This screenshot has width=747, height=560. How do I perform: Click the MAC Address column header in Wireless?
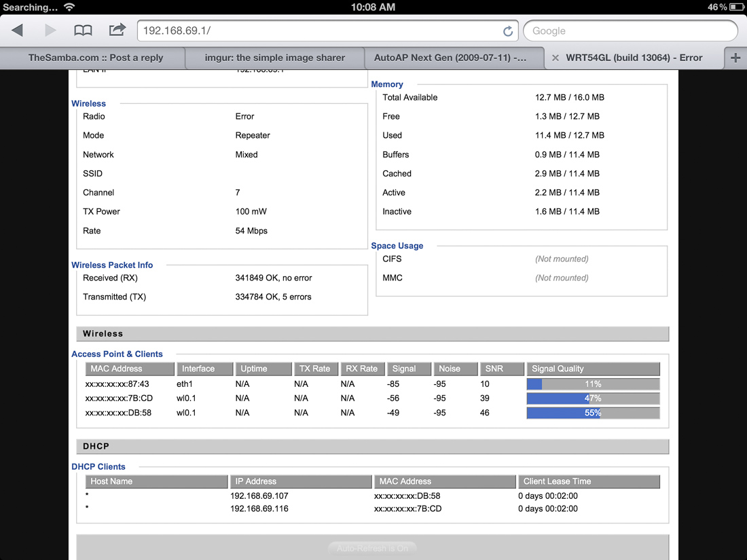pyautogui.click(x=130, y=369)
